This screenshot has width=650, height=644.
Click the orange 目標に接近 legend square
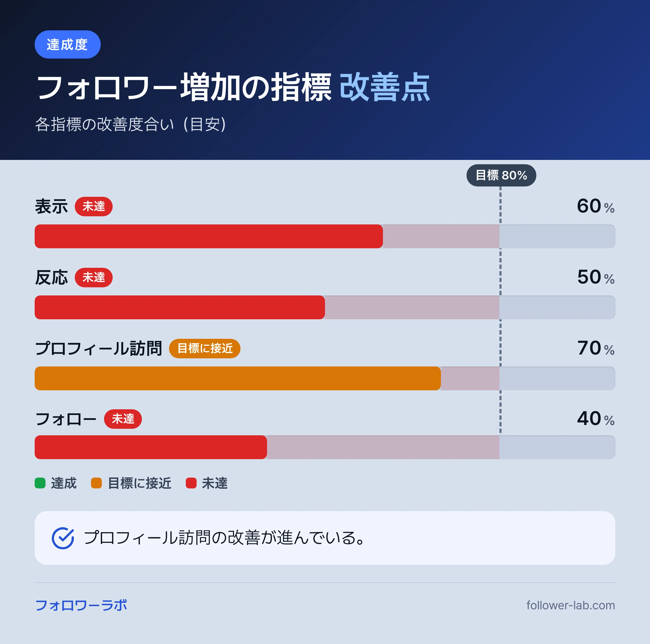point(96,483)
